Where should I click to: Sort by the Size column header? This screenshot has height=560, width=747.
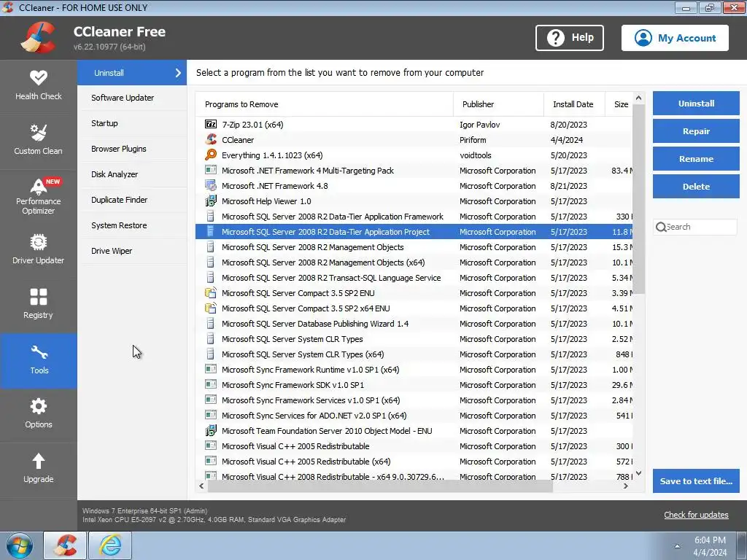click(x=619, y=104)
